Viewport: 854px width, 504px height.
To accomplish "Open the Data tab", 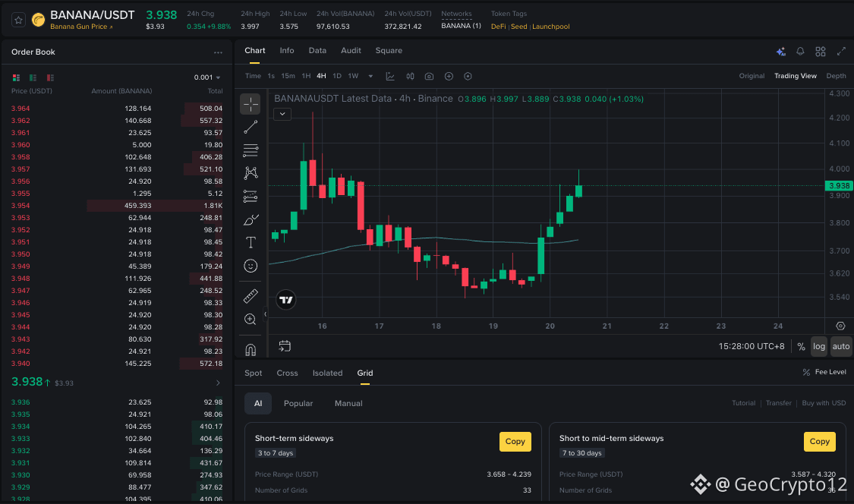I will tap(317, 51).
